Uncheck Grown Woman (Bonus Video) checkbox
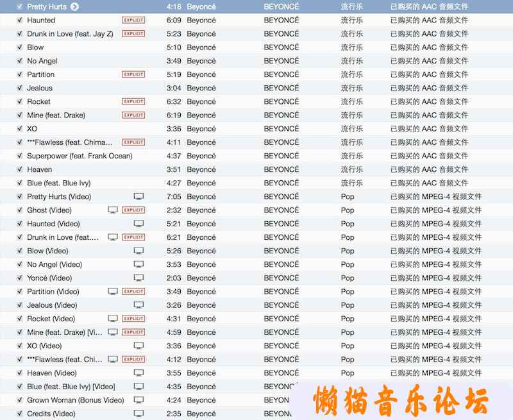513x420 pixels. pos(20,400)
